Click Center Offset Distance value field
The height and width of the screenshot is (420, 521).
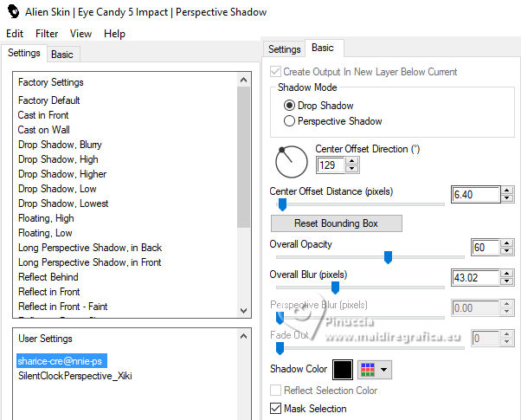[475, 194]
